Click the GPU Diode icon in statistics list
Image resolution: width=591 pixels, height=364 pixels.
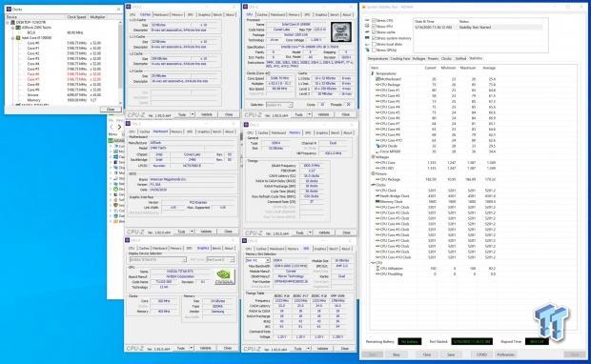point(377,146)
